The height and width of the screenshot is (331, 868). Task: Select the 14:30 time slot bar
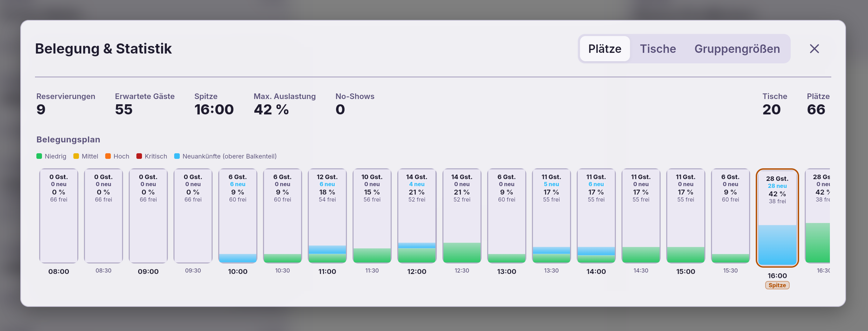tap(641, 216)
